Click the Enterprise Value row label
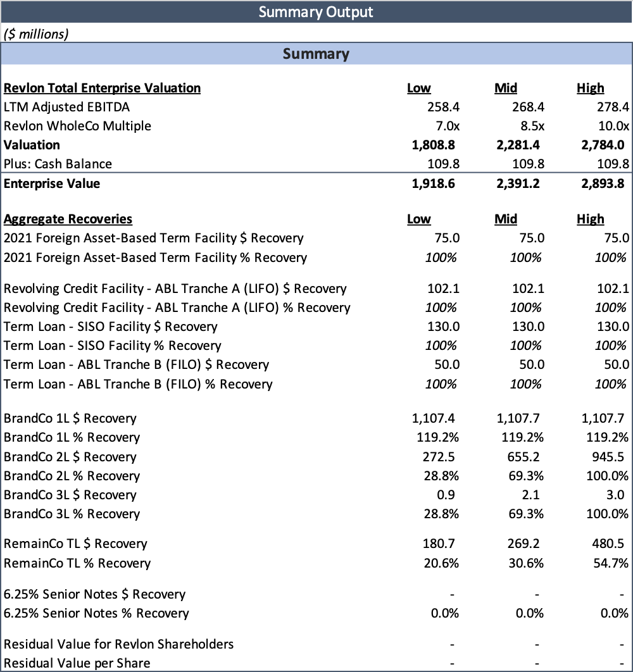This screenshot has height=672, width=633. pos(51,184)
